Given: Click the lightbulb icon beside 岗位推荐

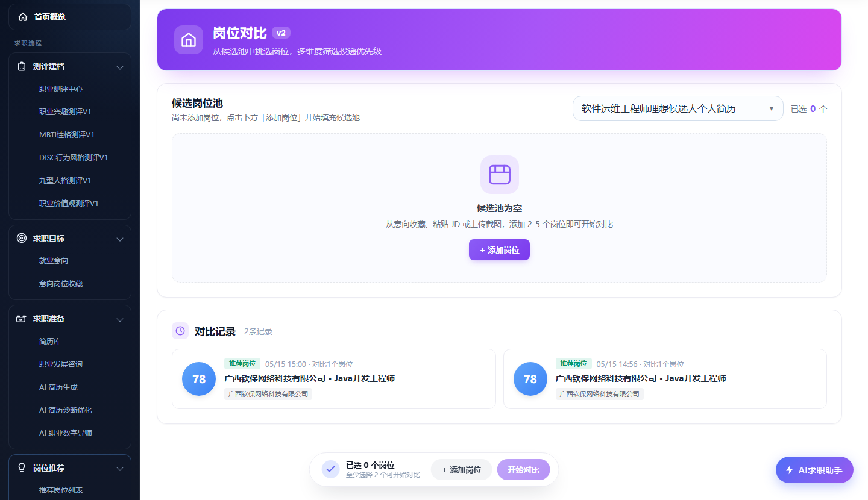Looking at the screenshot, I should [22, 467].
